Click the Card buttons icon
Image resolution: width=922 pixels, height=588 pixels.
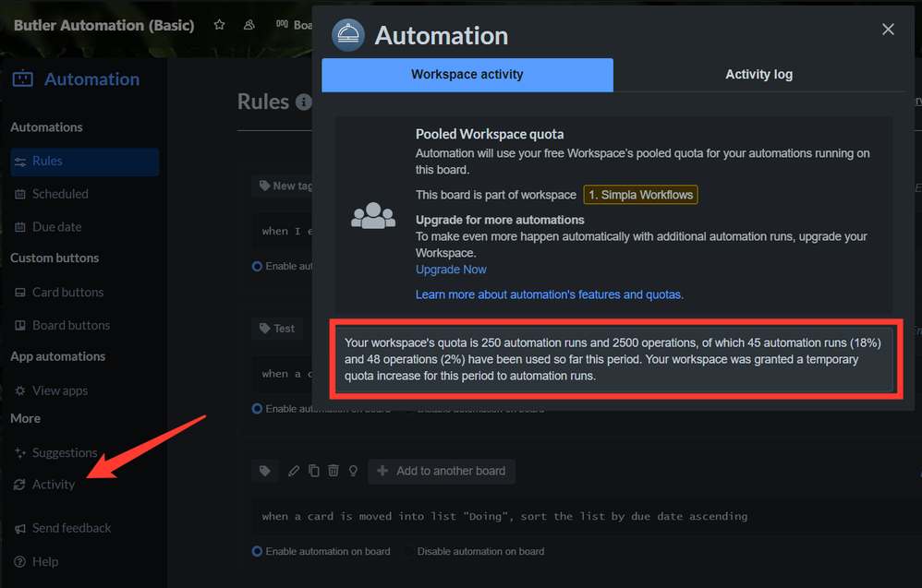[20, 292]
